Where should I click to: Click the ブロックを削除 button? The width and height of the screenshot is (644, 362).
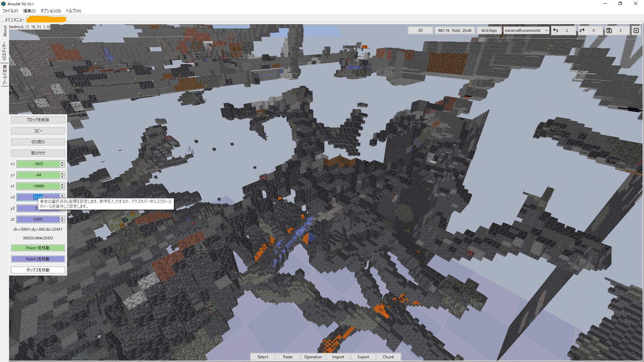[x=38, y=120]
